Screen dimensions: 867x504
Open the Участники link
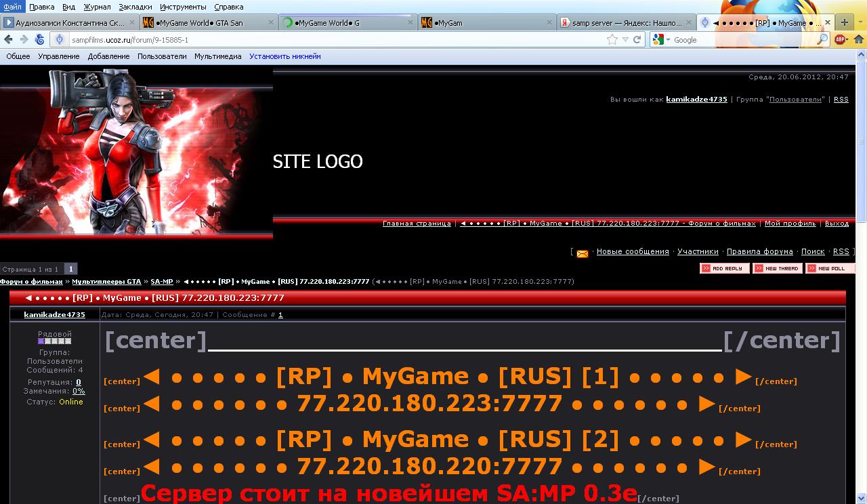697,251
